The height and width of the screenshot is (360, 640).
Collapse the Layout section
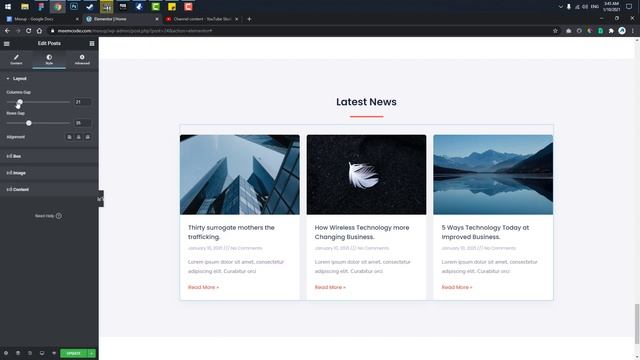click(x=49, y=78)
